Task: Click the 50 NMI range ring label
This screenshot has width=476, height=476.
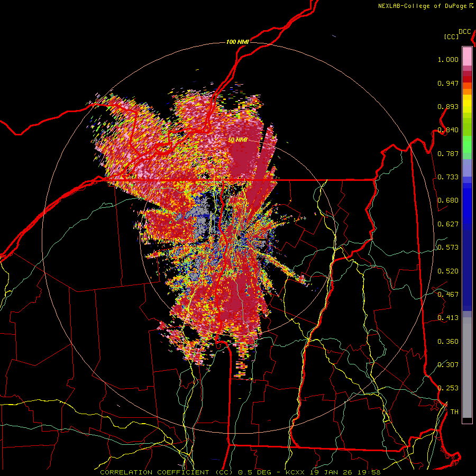Action: [237, 140]
